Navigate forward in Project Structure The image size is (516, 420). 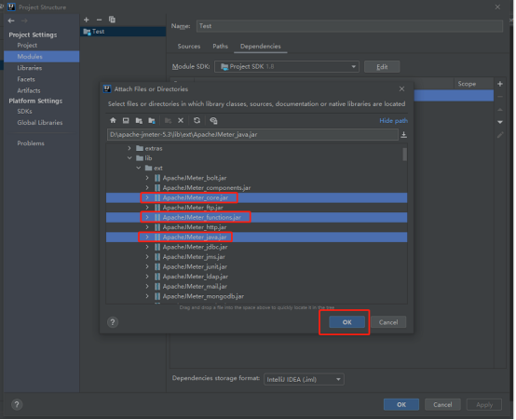(24, 20)
